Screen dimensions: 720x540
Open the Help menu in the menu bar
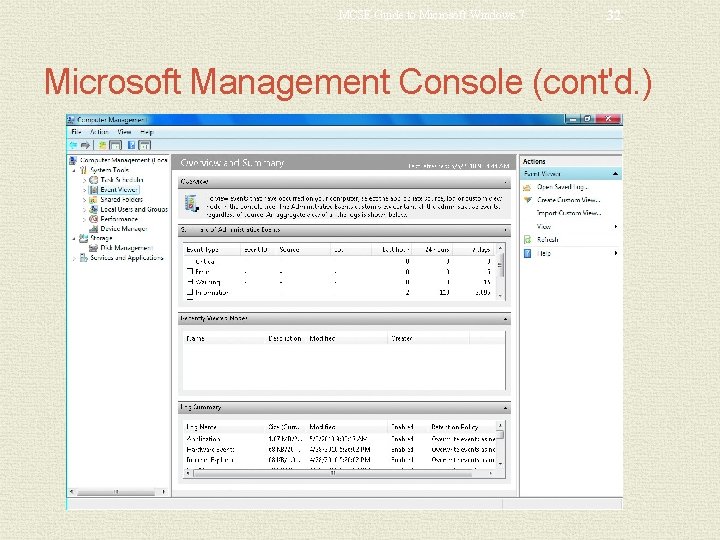146,132
